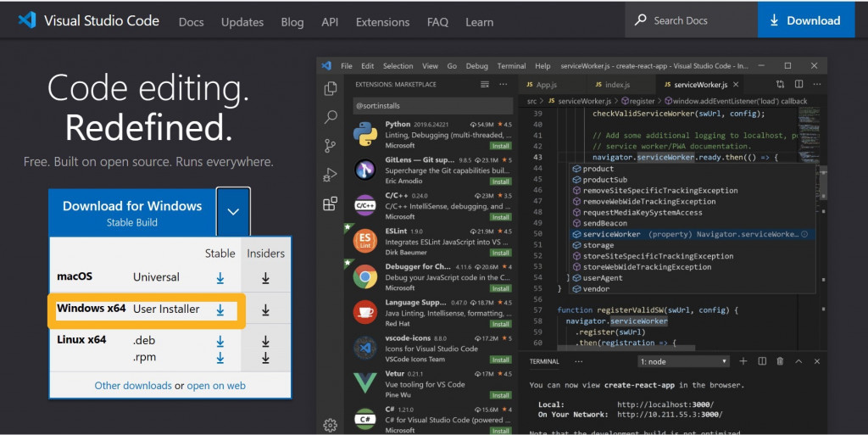Download Linux .rpm Insiders build arrow
This screenshot has height=435, width=868.
(x=265, y=358)
